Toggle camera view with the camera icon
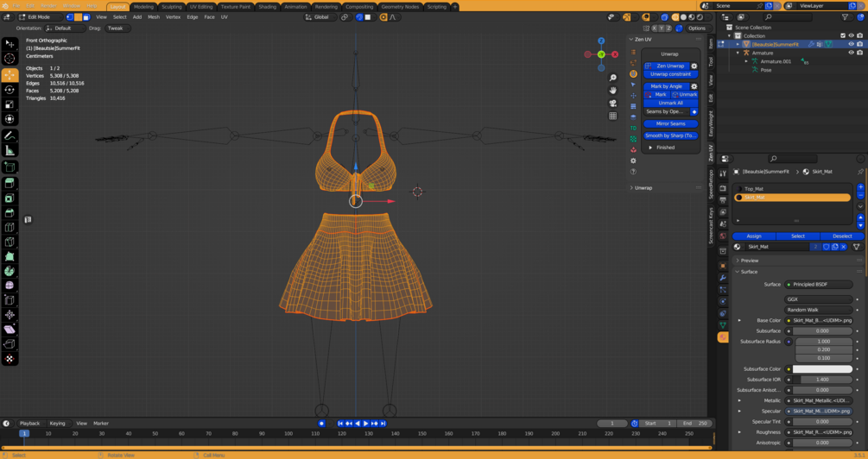This screenshot has width=868, height=459. [x=613, y=104]
